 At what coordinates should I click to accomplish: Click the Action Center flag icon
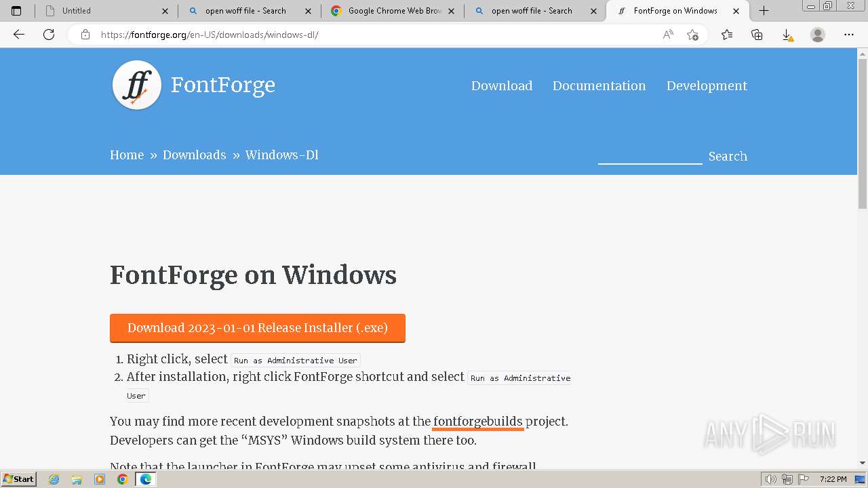[x=804, y=479]
